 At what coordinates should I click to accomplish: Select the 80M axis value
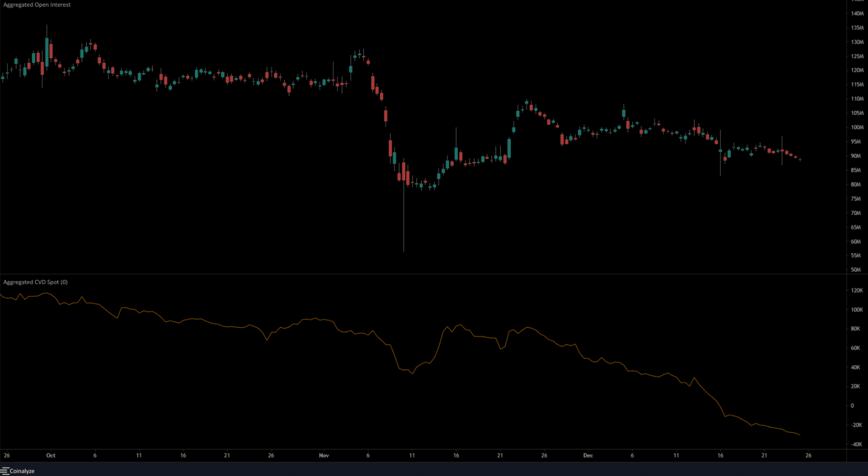click(856, 184)
